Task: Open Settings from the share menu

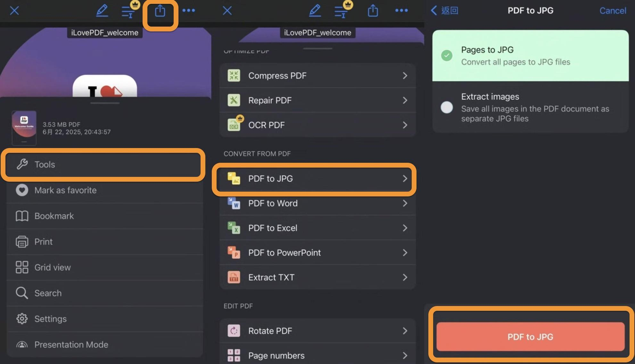Action: 104,319
